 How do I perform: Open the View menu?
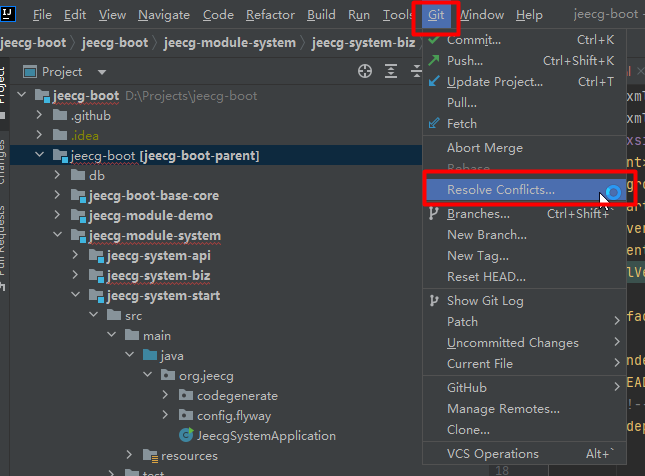coord(112,15)
